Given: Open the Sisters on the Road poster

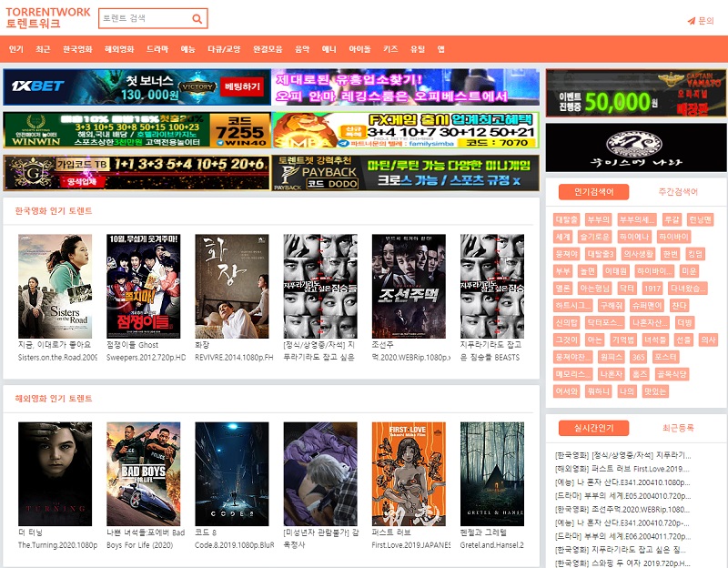Looking at the screenshot, I should 55,286.
